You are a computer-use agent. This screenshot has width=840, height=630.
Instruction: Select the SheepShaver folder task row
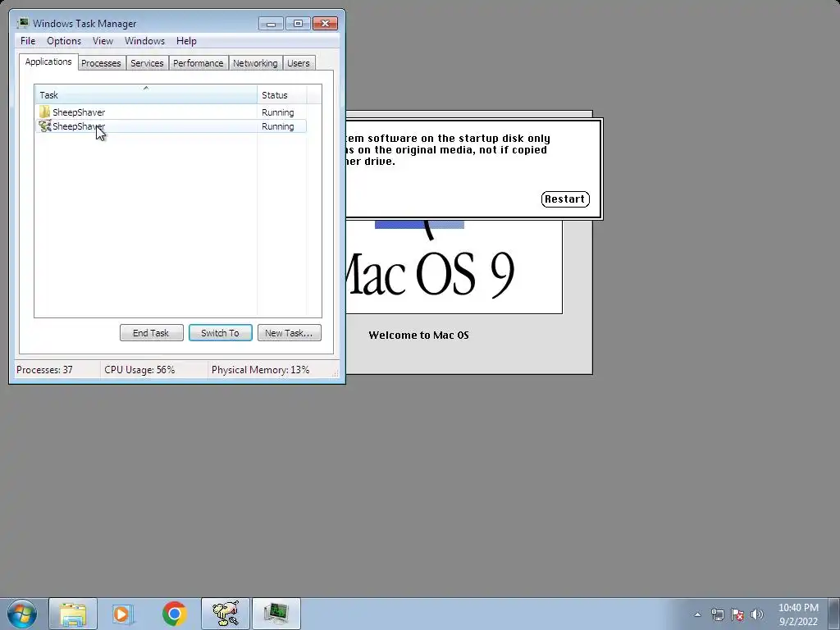(171, 112)
